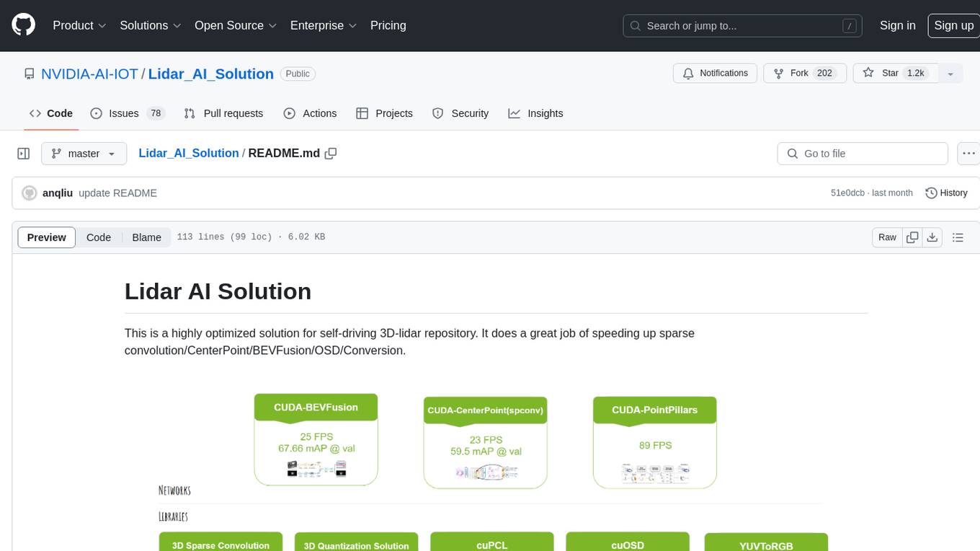Click the Notifications bell button

(716, 74)
